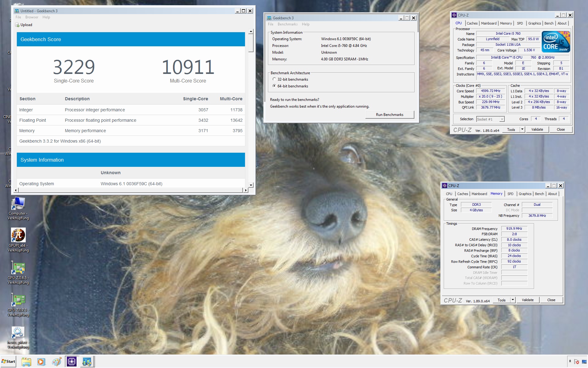Image resolution: width=588 pixels, height=368 pixels.
Task: Click the Upload icon in Geekbench results
Action: click(x=17, y=25)
